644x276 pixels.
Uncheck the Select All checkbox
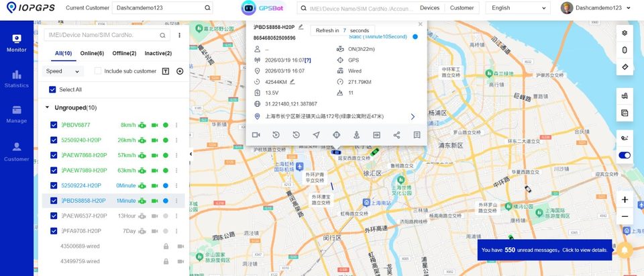click(x=53, y=89)
